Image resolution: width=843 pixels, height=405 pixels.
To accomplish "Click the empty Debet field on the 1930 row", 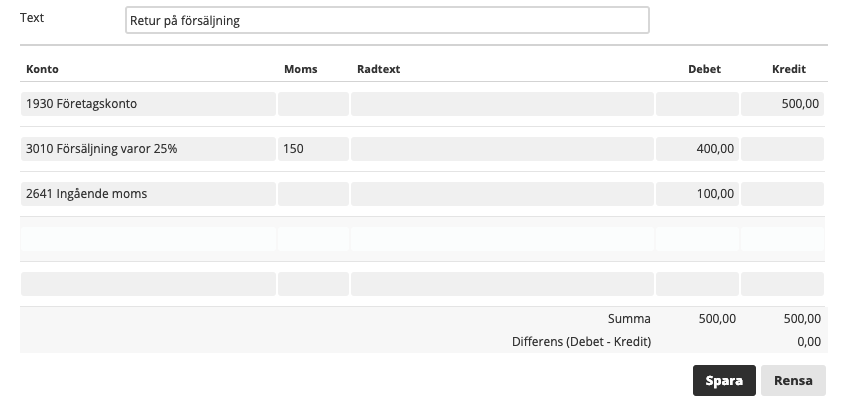I will [697, 104].
